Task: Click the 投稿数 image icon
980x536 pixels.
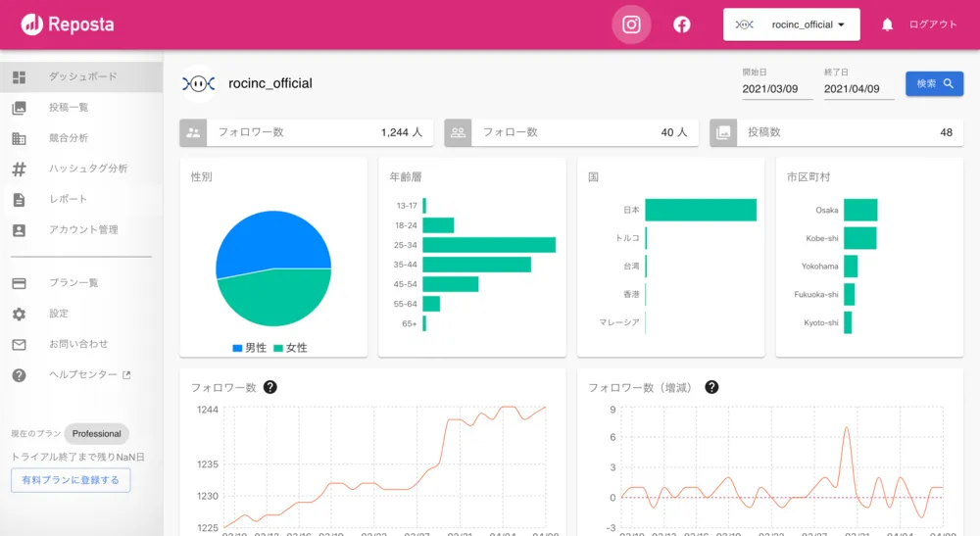Action: [723, 132]
